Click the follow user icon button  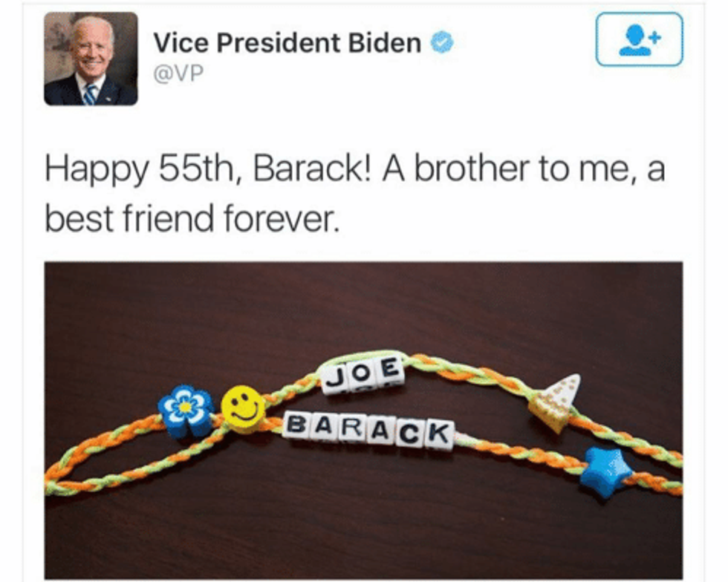(x=640, y=39)
